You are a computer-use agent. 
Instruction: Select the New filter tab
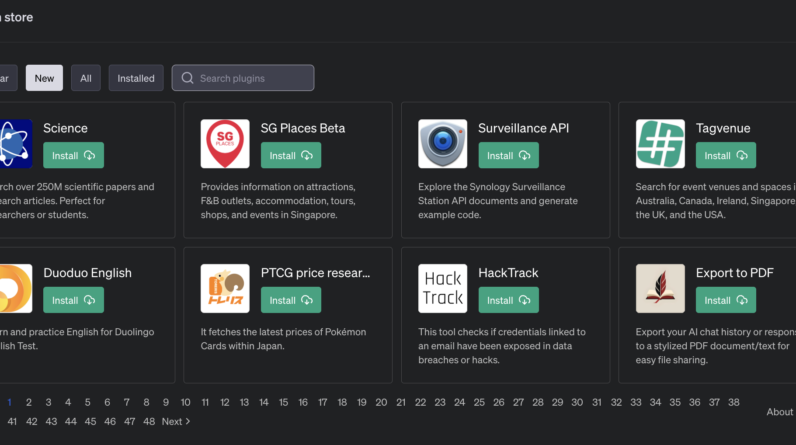click(44, 78)
